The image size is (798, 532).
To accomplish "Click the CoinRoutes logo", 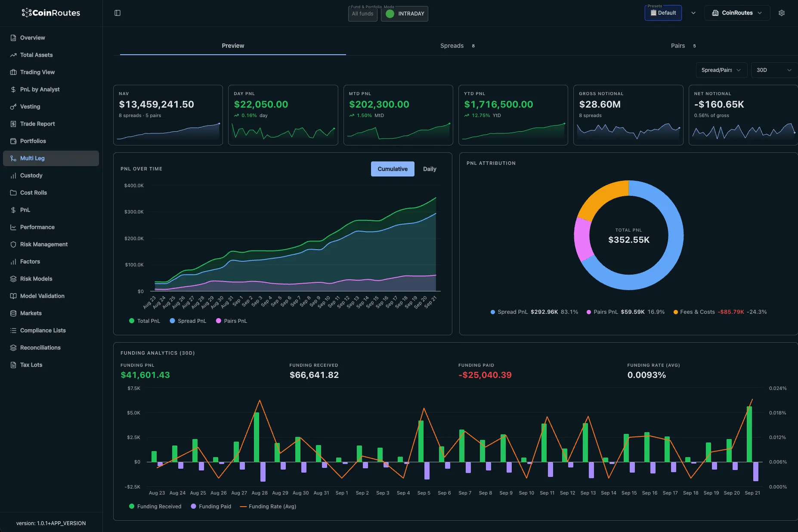I will [x=51, y=13].
